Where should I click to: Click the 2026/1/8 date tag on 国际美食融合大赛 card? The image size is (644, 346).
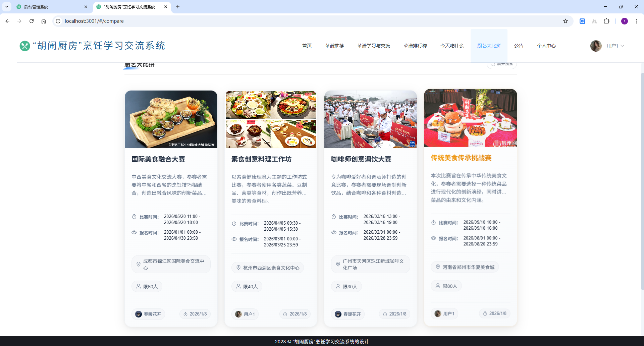coord(195,314)
